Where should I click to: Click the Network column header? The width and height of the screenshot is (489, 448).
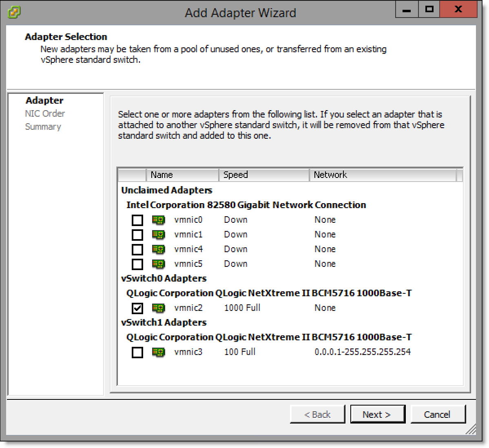click(x=382, y=175)
